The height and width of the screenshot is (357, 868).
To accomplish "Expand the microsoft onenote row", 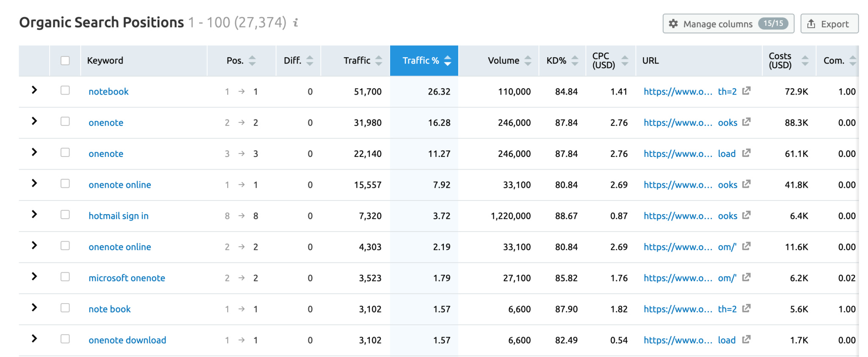I will coord(34,276).
